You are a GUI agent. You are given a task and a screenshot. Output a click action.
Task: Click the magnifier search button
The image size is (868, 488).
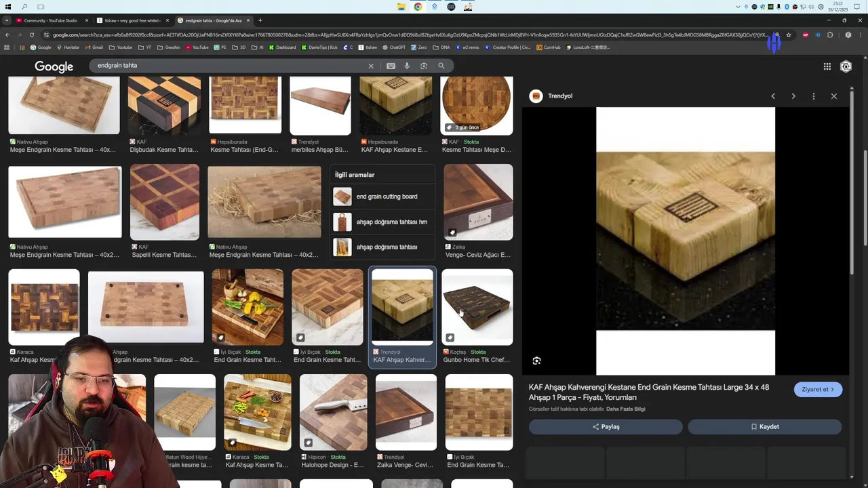coord(441,66)
